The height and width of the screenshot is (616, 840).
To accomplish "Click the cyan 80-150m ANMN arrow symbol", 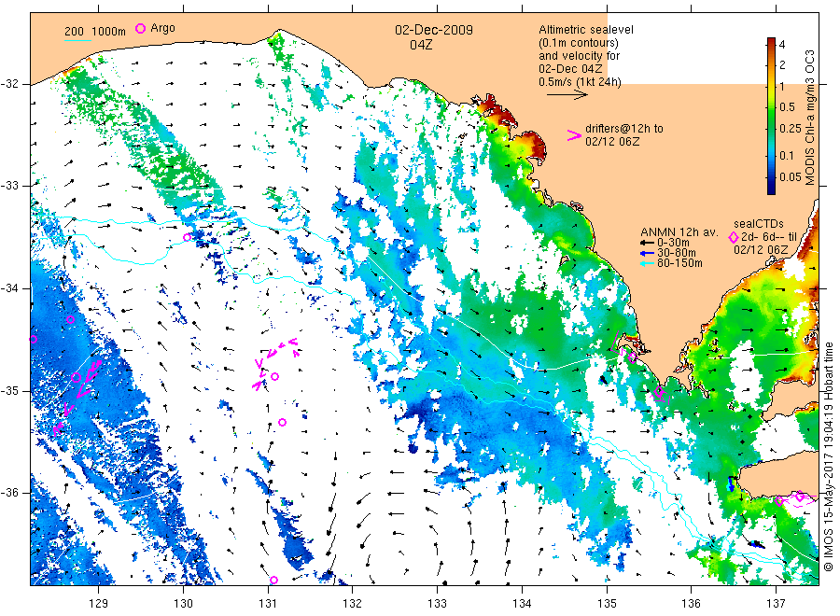I will [x=647, y=263].
